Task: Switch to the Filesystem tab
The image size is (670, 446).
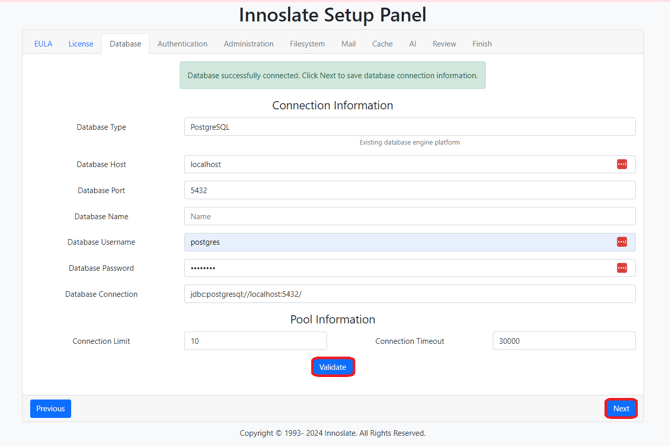Action: coord(307,44)
